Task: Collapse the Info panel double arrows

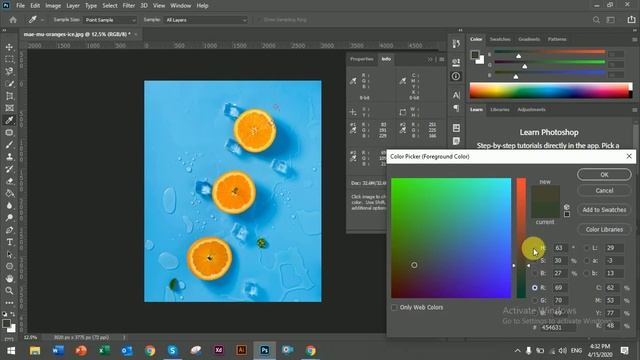Action: [x=430, y=59]
